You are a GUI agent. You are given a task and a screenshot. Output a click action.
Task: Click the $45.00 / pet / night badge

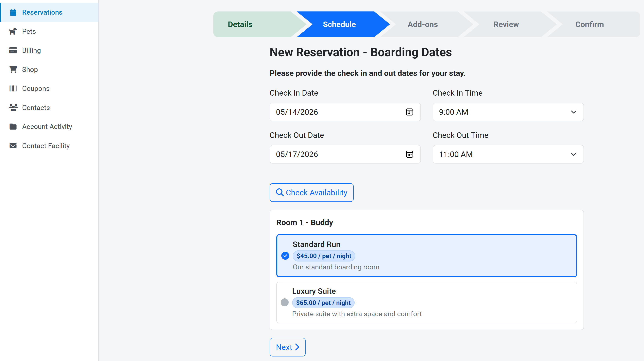click(x=324, y=256)
